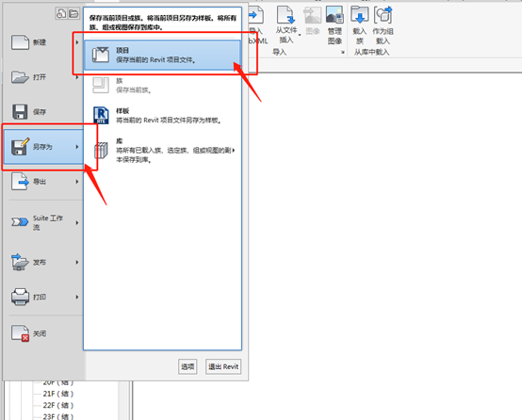This screenshot has height=420, width=522.
Task: Expand the Suite 工作流 submenu arrow
Action: pos(77,222)
